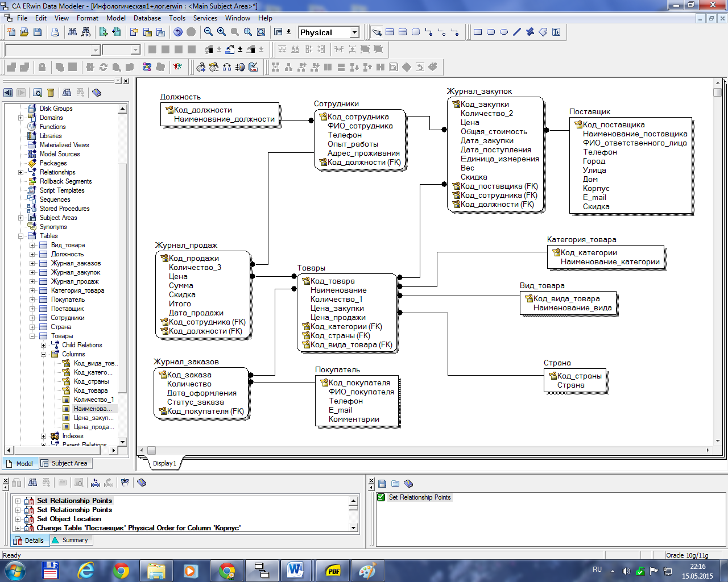This screenshot has width=728, height=582.
Task: Click the blue circular undo icon
Action: point(178,32)
